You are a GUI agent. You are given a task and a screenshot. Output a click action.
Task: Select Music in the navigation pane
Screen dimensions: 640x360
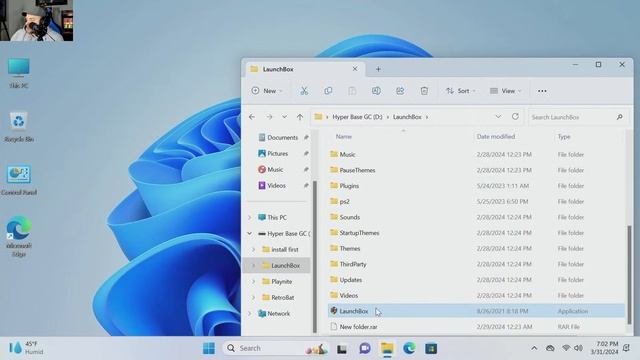coord(270,169)
